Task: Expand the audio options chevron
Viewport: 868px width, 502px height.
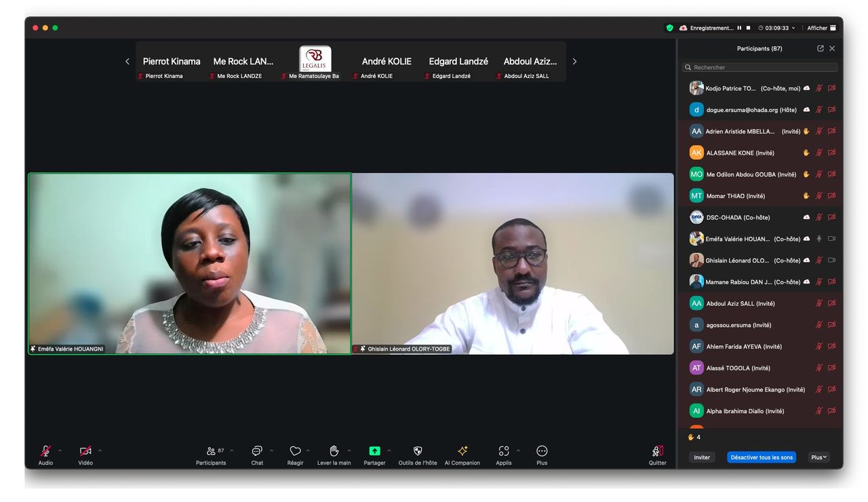Action: 60,450
